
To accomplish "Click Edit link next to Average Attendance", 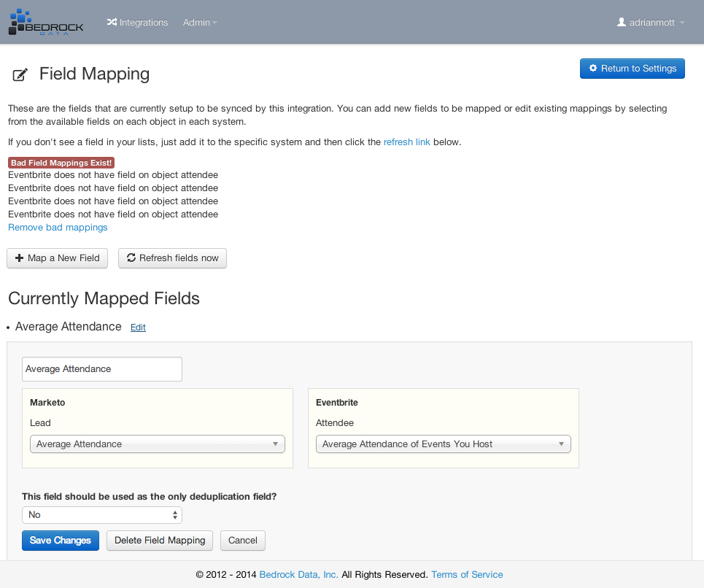I will click(138, 328).
